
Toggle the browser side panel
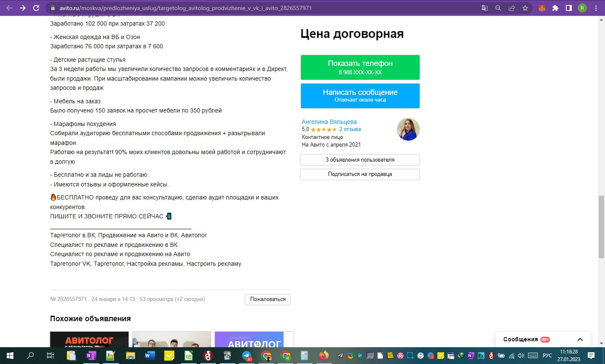point(569,8)
